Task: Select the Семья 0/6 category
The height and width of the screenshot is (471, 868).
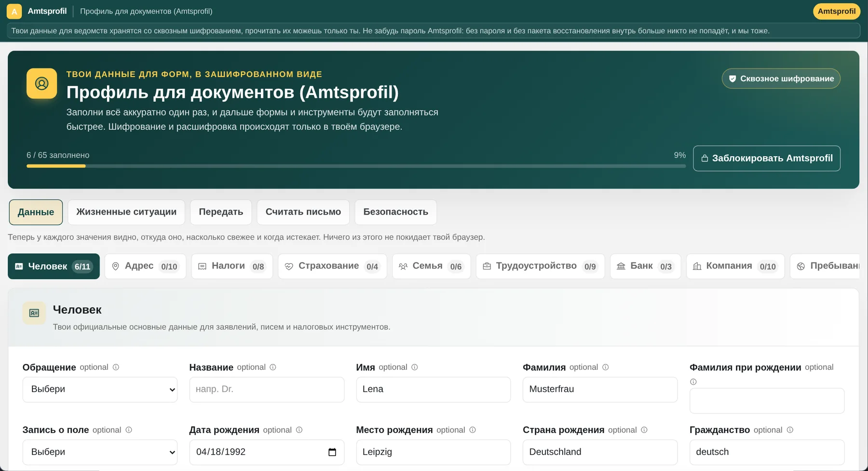Action: [x=432, y=266]
